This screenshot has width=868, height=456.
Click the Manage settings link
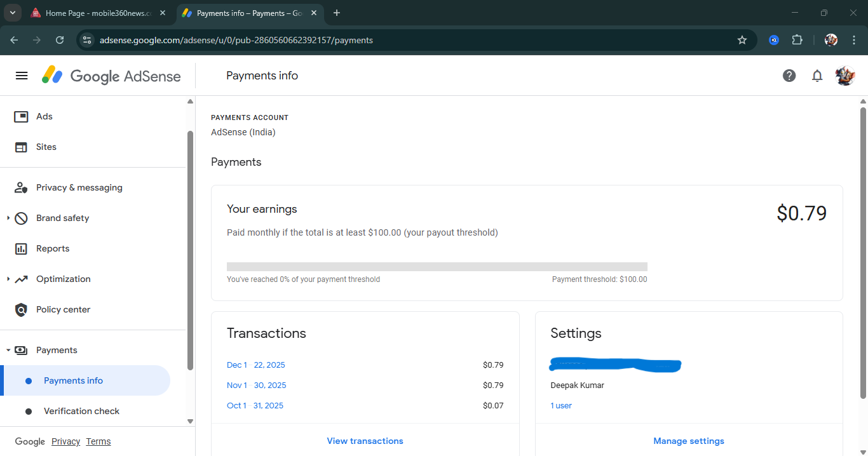coord(689,441)
